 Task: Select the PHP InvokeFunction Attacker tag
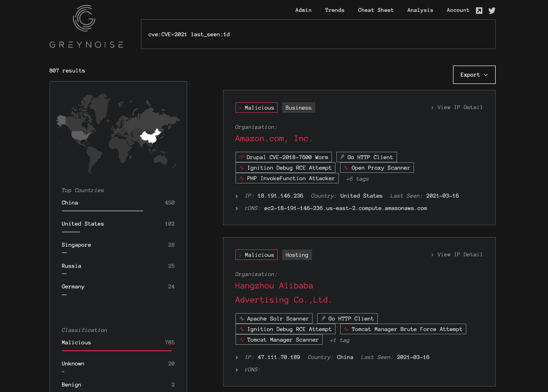[x=287, y=178]
